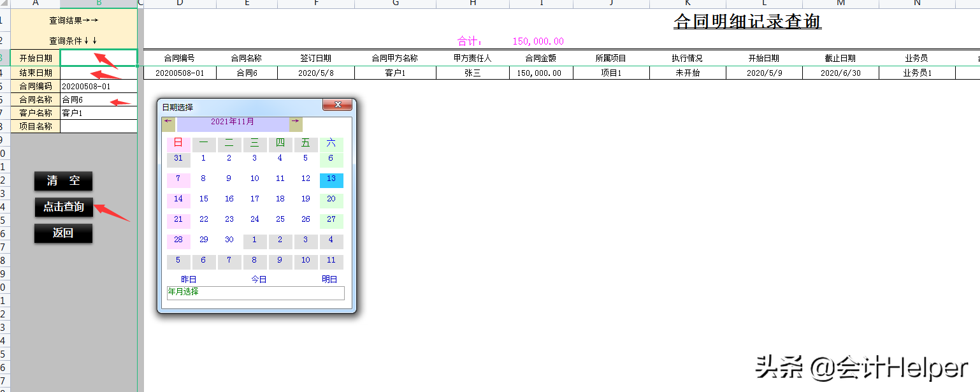Select column G header
980x392 pixels.
point(396,4)
